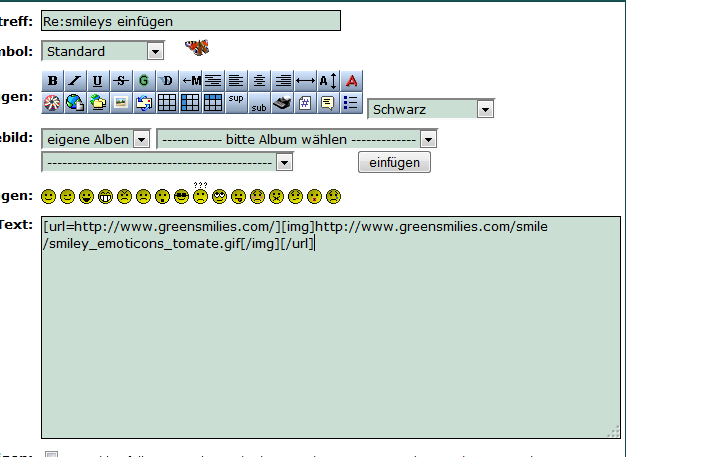Viewport: 705px width, 457px height.
Task: Apply strikethrough text formatting
Action: pyautogui.click(x=121, y=81)
